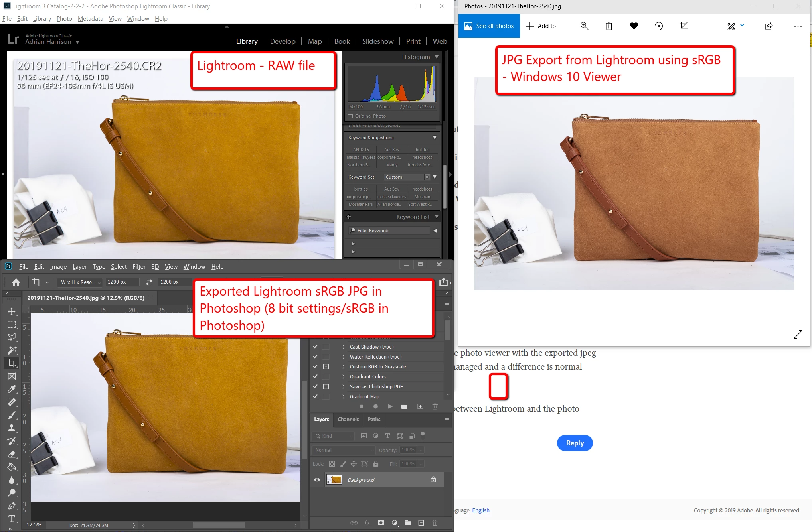Select the Magic Wand tool in Photoshop

click(x=12, y=350)
